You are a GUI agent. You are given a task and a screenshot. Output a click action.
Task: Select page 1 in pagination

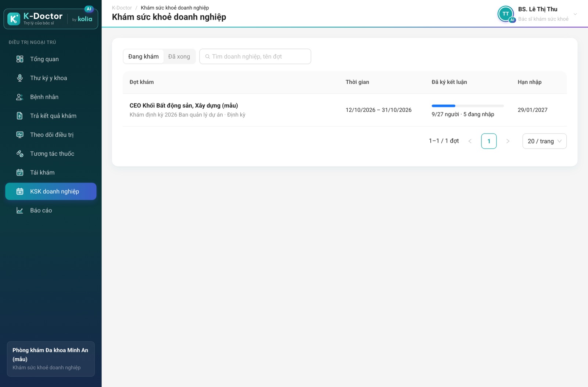[489, 141]
